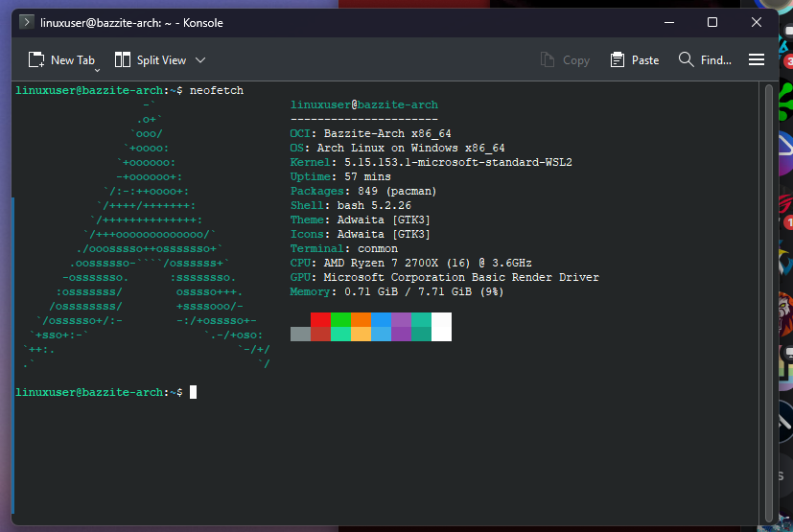
Task: Expand the Split View chevron menu
Action: pyautogui.click(x=200, y=60)
